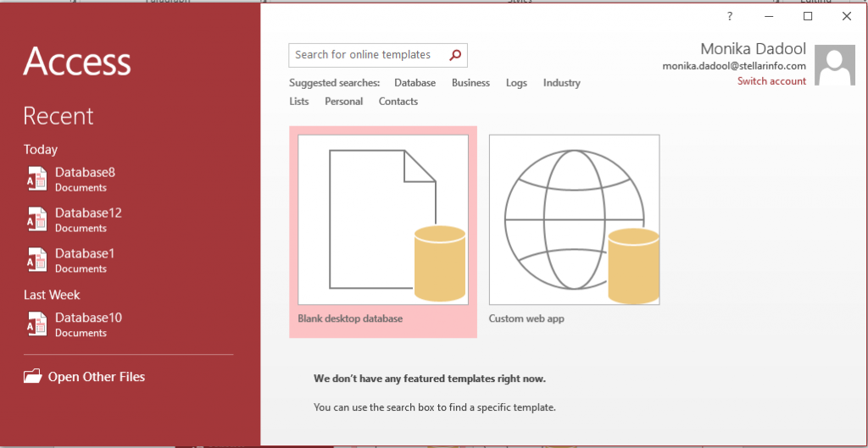Open recent file named Database8

coord(86,173)
